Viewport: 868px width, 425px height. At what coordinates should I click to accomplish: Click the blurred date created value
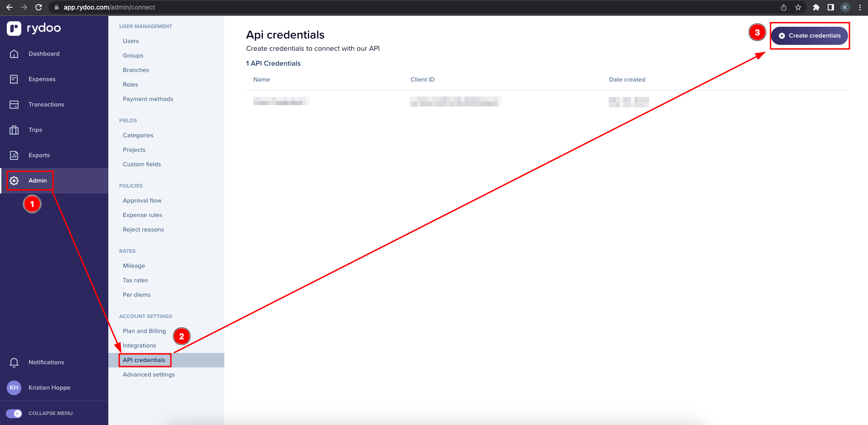pos(629,102)
